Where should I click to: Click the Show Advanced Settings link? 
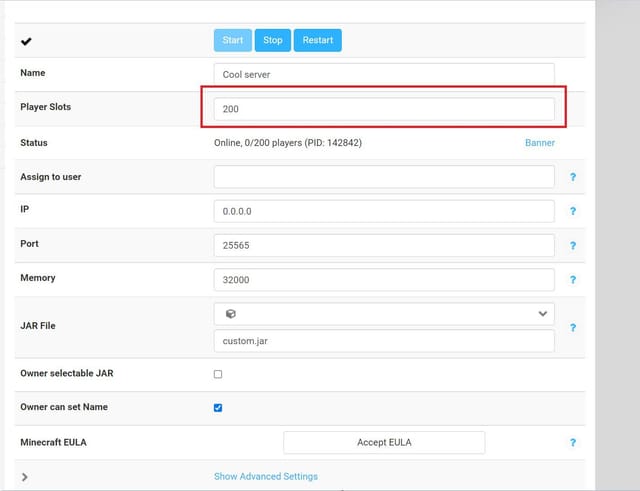coord(266,476)
